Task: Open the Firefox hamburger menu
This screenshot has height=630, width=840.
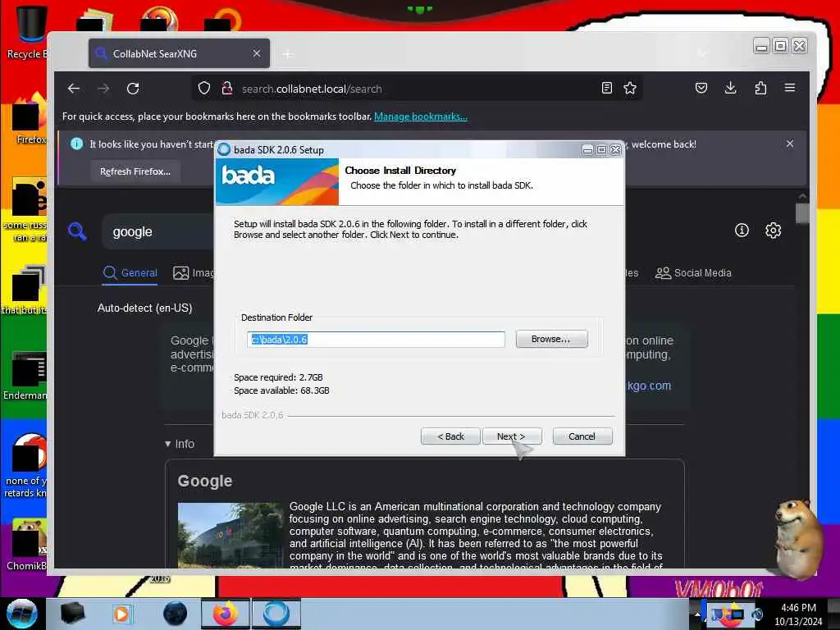Action: pyautogui.click(x=790, y=88)
